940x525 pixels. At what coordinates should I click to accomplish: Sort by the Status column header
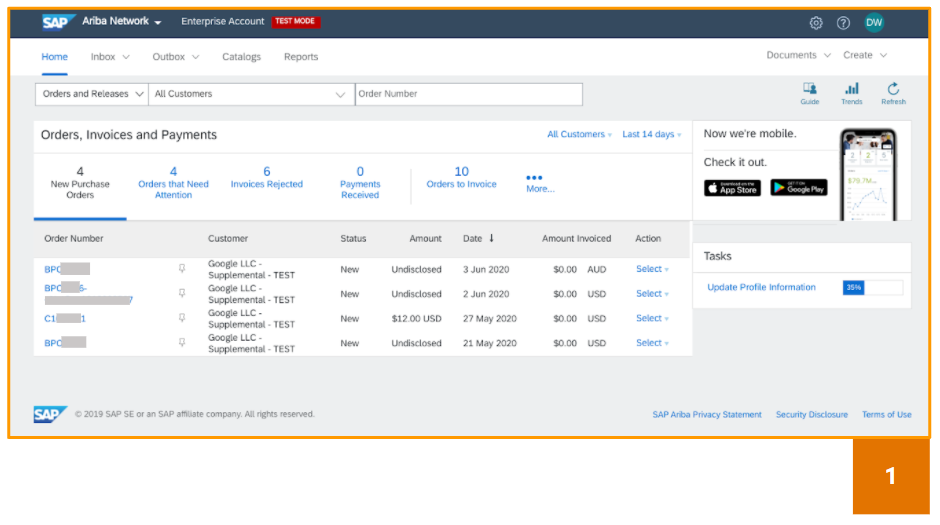click(353, 239)
